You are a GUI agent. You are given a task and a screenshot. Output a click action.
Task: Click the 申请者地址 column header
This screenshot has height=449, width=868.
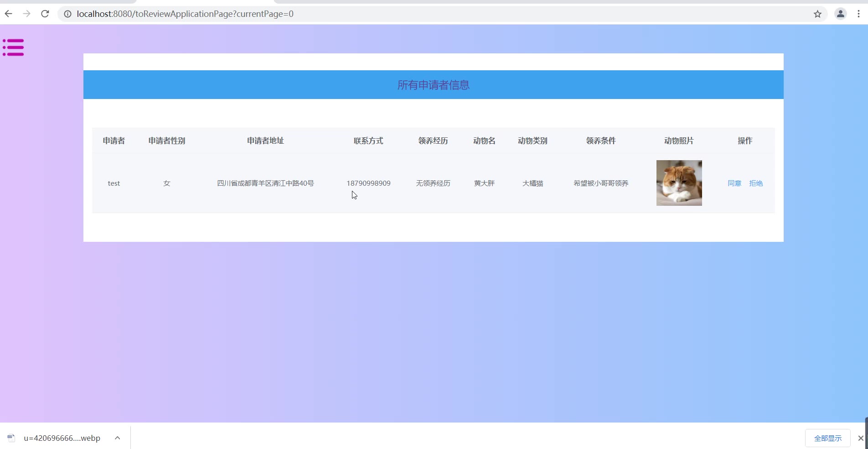(265, 141)
